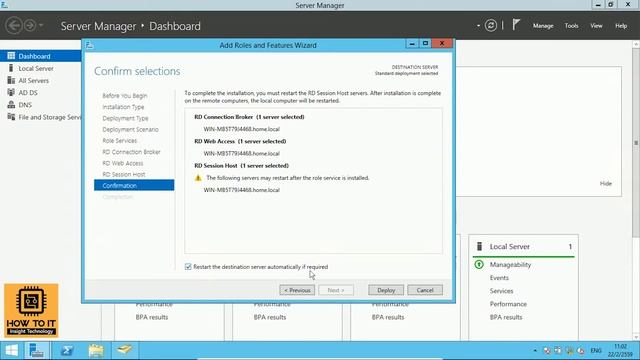640x360 pixels.
Task: Select the highlighted Confirmation step
Action: [x=134, y=185]
